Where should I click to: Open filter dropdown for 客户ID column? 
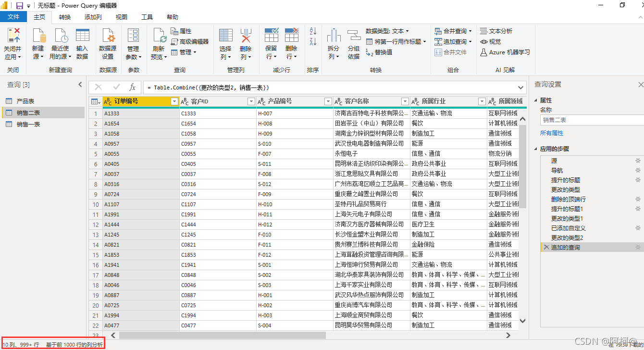[x=251, y=101]
